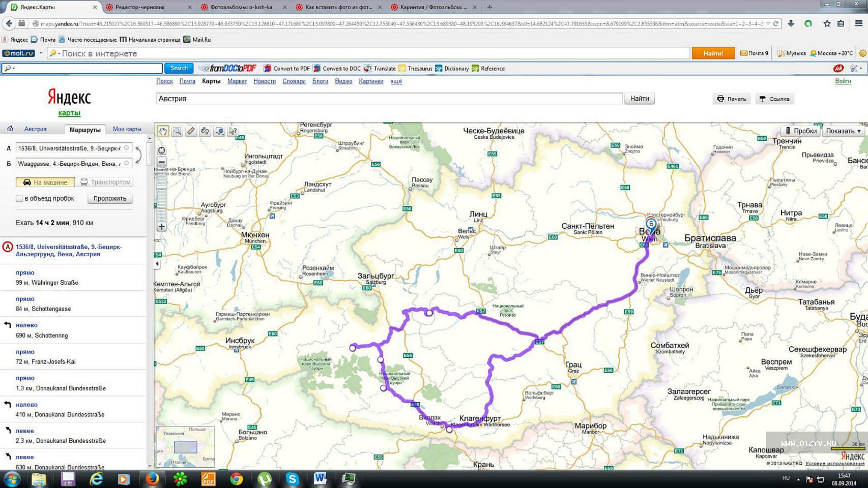Open Google Chrome from the taskbar
This screenshot has height=488, width=868.
click(236, 479)
